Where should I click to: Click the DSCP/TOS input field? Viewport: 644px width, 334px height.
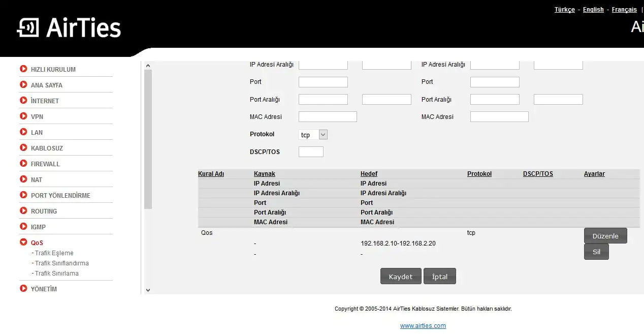[311, 152]
